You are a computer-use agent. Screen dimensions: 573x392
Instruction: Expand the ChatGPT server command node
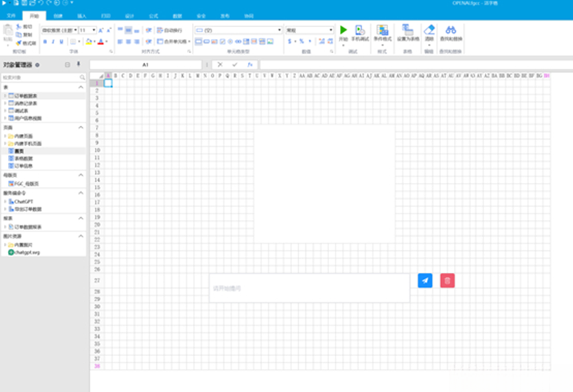[5, 202]
